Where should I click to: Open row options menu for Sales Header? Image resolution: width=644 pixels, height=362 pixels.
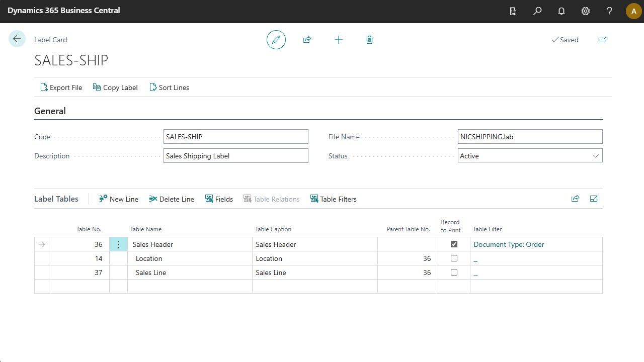coord(118,244)
